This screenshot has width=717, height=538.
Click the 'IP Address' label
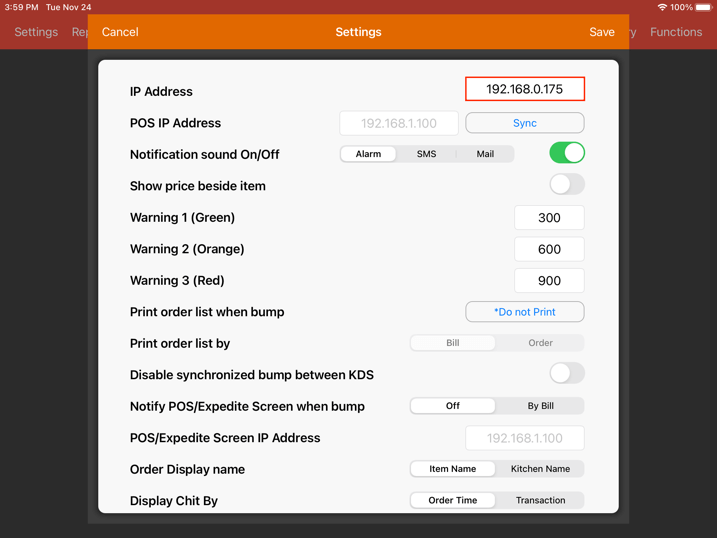pyautogui.click(x=161, y=91)
